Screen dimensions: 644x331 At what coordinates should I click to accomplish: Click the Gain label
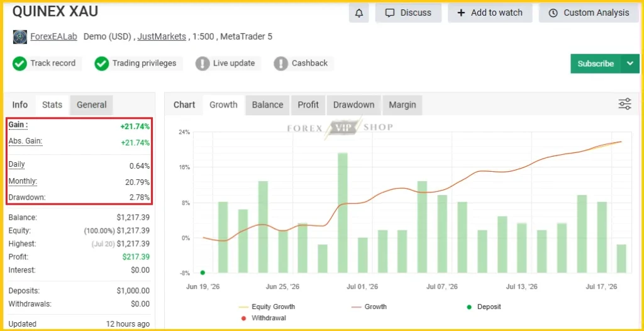18,125
